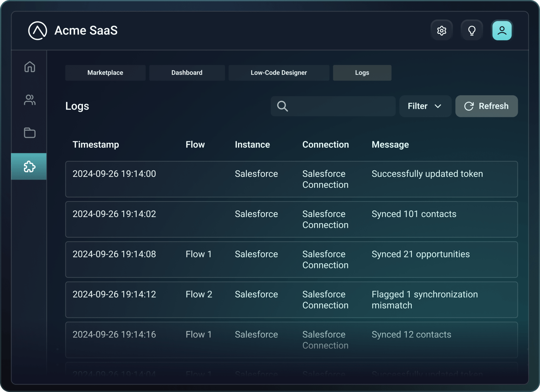Click 'Flow 1' in the 19:14:16 row
Image resolution: width=540 pixels, height=392 pixels.
point(199,334)
